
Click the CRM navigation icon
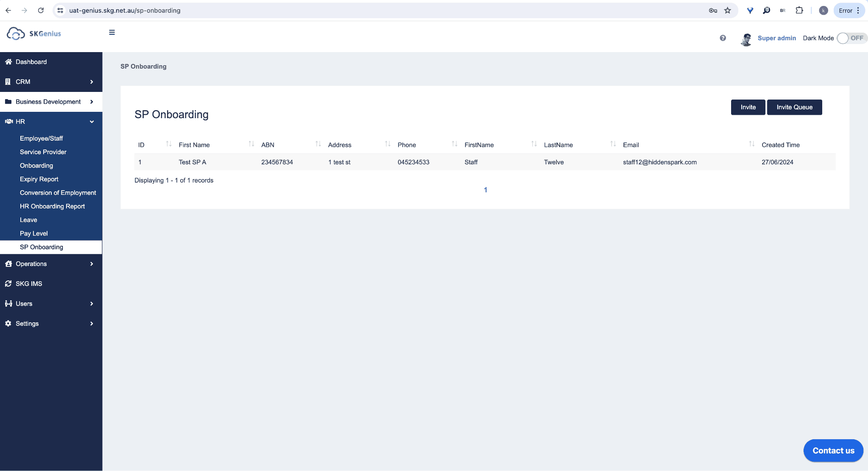(8, 82)
